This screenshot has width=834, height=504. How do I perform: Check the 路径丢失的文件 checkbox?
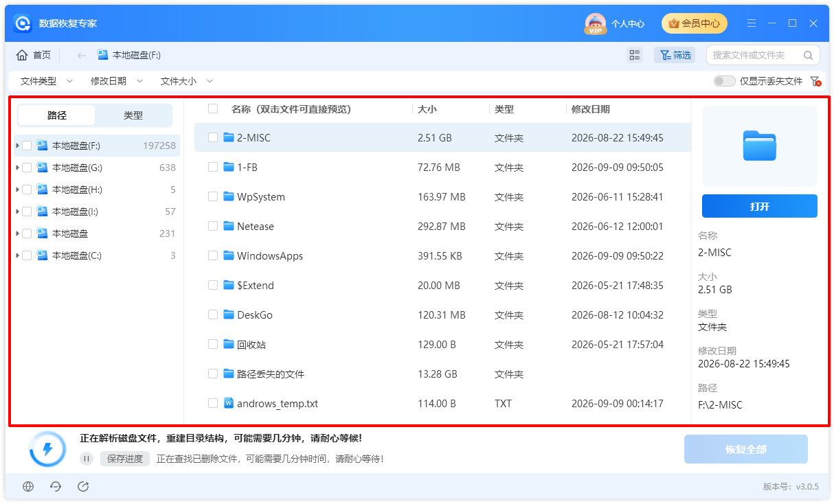point(213,374)
